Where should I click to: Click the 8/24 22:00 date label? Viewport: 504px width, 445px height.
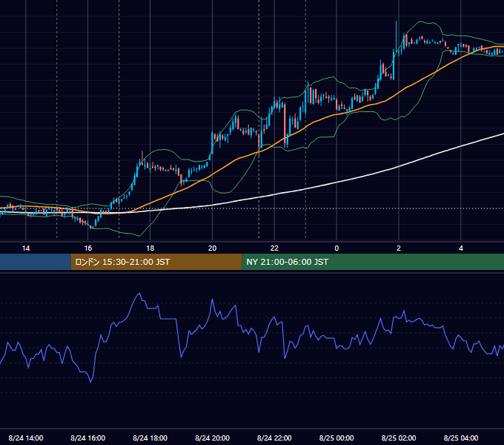[274, 438]
